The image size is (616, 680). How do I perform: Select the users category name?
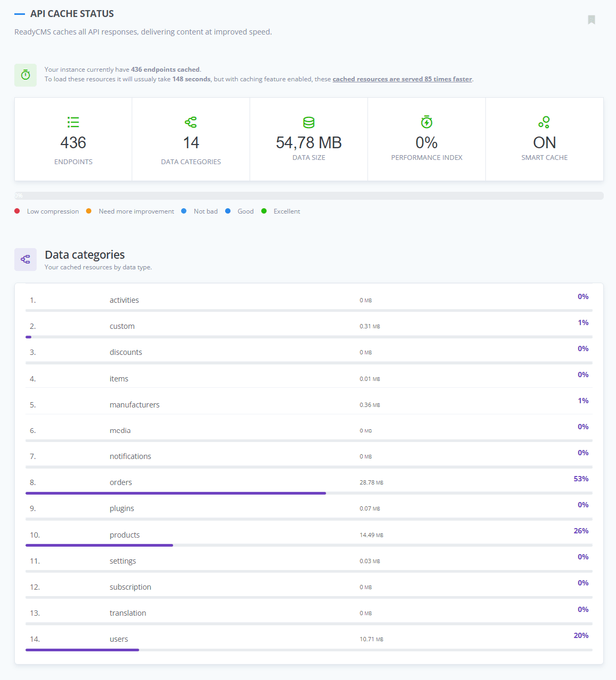(118, 639)
